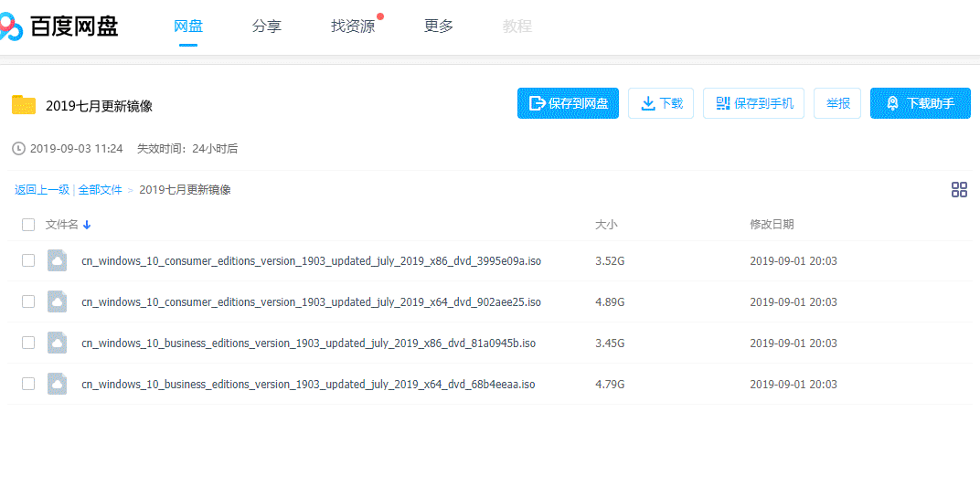This screenshot has height=486, width=980.
Task: Click the clock icon beside share date
Action: (19, 149)
